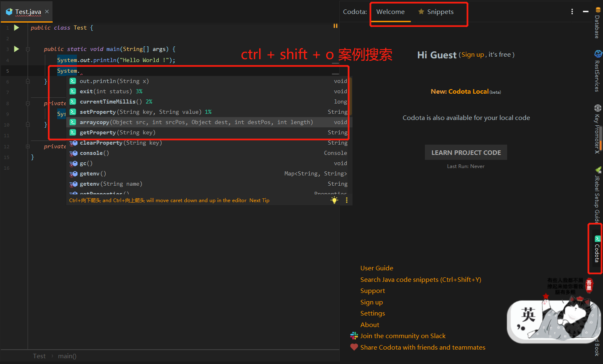Select arraycopy completion suggestion
Image resolution: width=603 pixels, height=364 pixels.
[209, 122]
